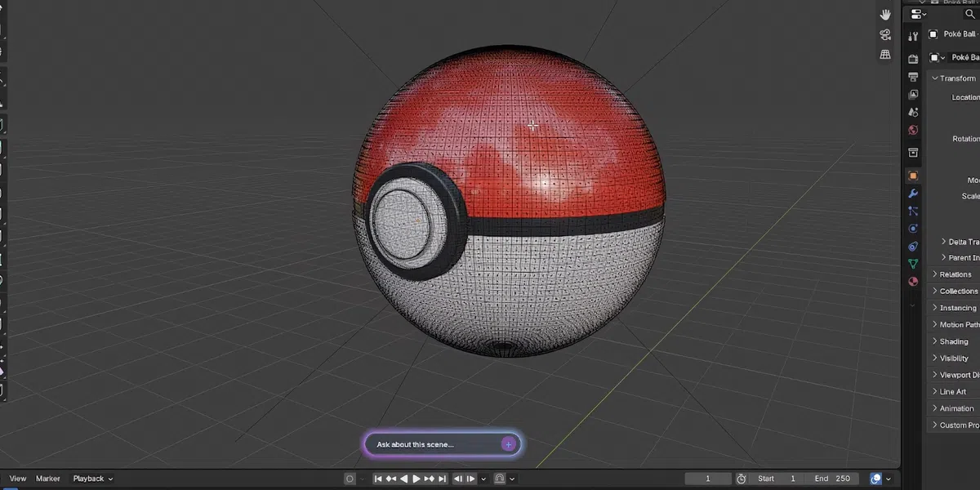Screen dimensions: 980x490
Task: Open the Particles properties tab
Action: point(913,211)
